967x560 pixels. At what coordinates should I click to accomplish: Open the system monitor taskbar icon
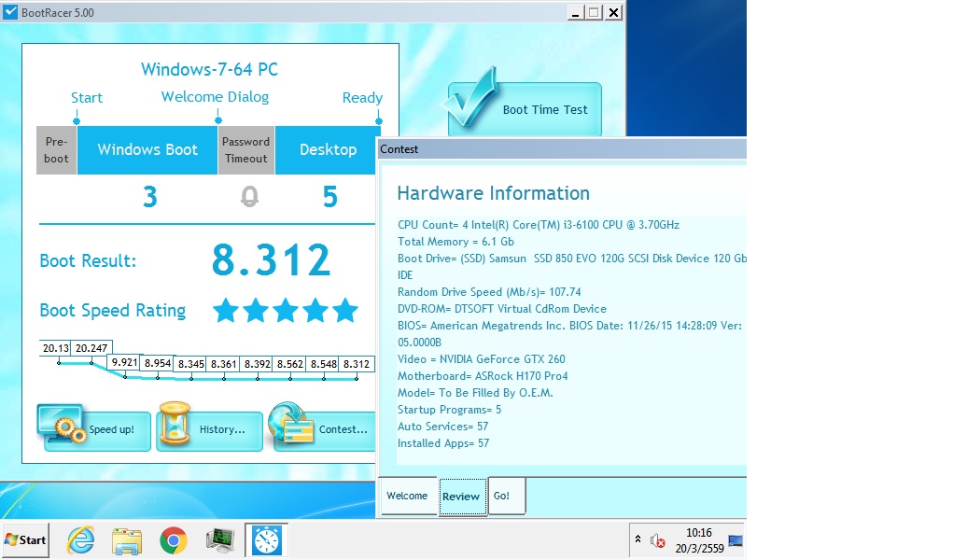219,540
